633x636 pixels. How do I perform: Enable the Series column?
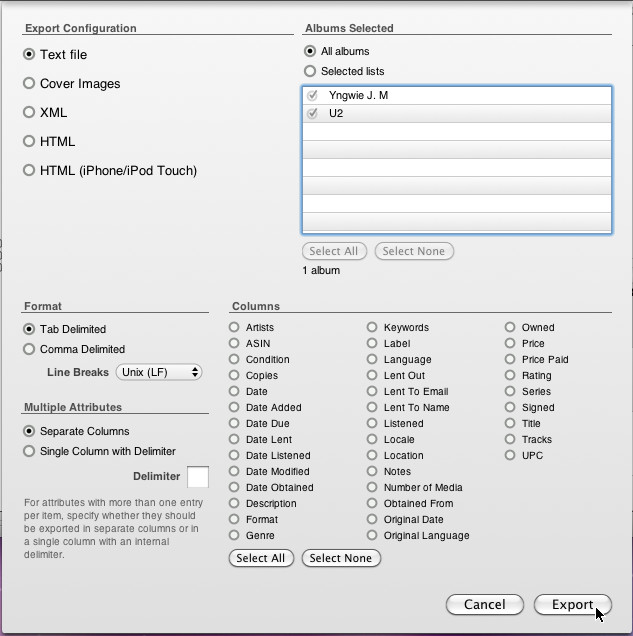coord(510,391)
